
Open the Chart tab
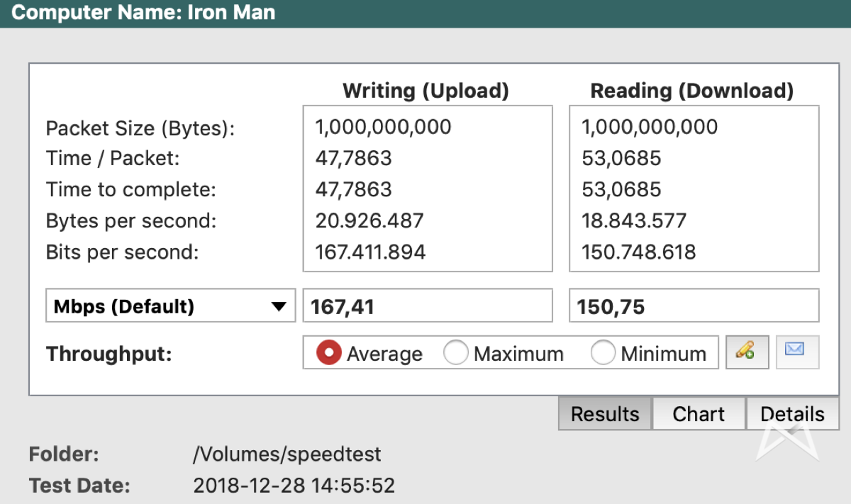coord(699,414)
